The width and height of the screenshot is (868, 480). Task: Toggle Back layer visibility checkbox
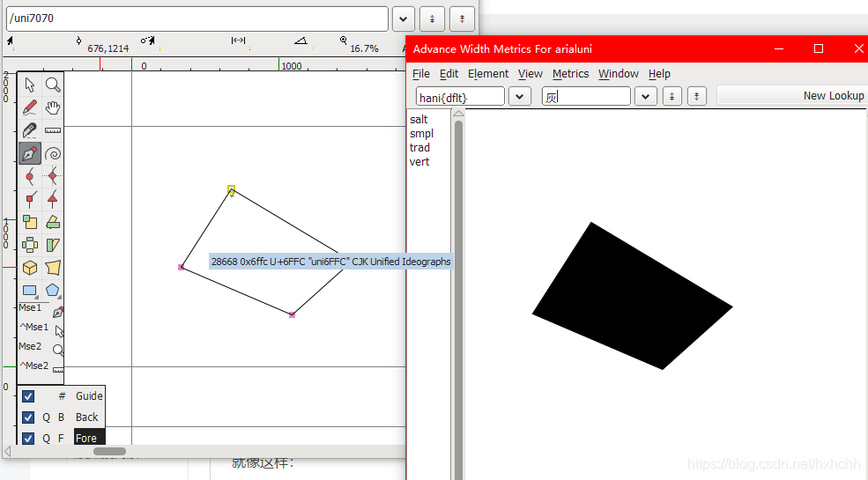pos(28,417)
